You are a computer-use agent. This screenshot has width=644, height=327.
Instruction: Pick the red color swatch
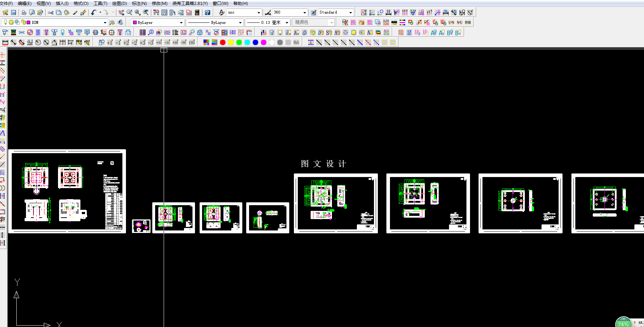[x=223, y=42]
